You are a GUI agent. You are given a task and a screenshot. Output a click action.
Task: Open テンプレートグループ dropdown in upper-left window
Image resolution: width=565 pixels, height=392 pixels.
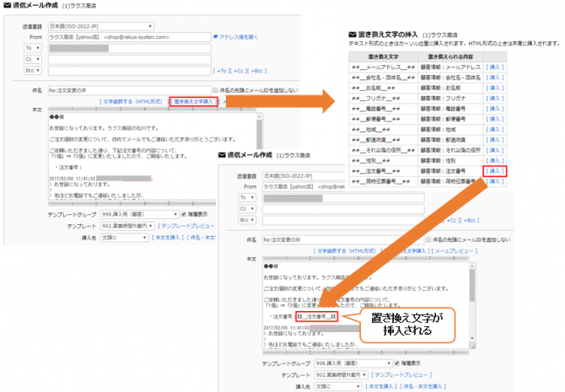coord(139,214)
